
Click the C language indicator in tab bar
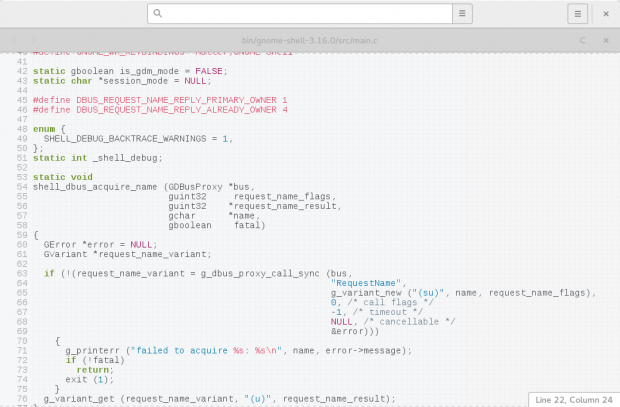pyautogui.click(x=582, y=40)
